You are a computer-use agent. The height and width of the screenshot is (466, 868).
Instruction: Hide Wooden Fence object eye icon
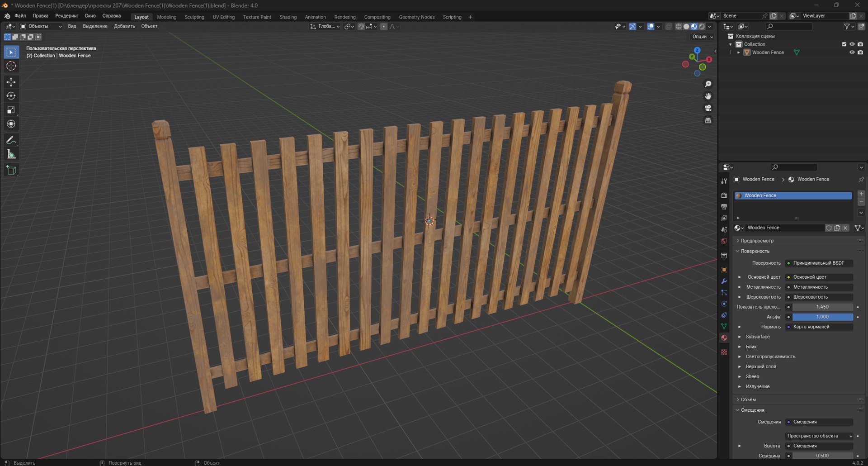click(852, 52)
